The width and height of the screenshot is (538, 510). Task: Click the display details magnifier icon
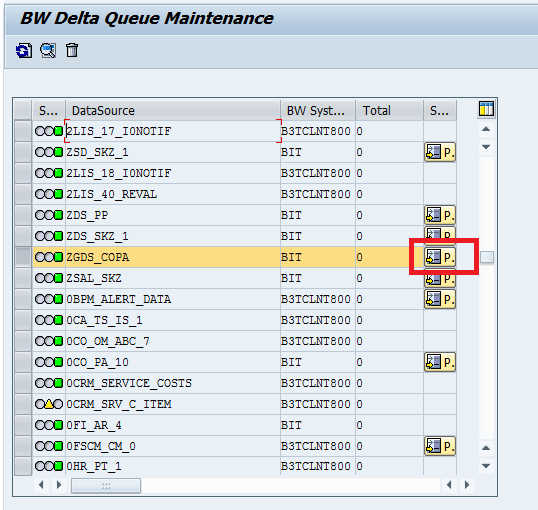48,50
